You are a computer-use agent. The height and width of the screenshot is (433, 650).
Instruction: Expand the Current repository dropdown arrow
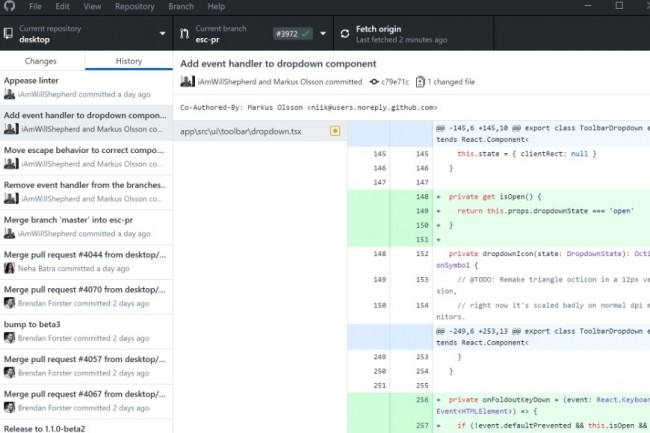click(x=162, y=34)
